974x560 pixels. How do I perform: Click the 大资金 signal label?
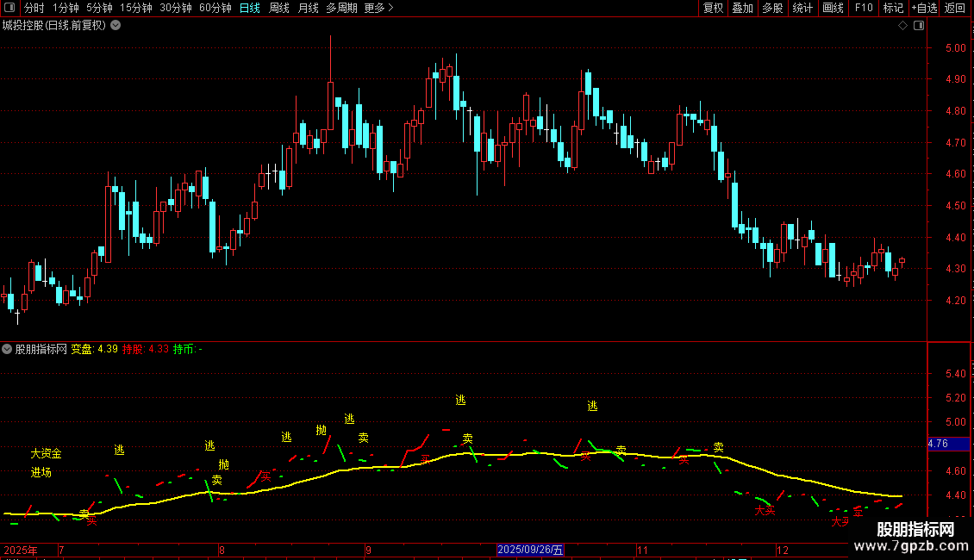point(46,454)
